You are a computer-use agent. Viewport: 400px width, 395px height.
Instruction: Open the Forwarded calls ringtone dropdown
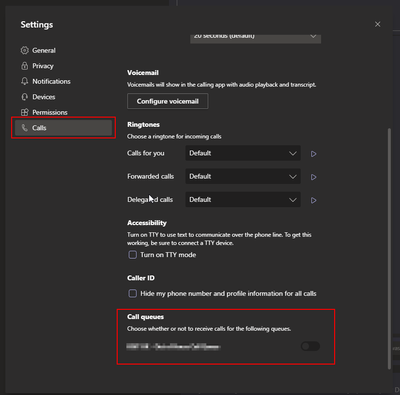(x=243, y=176)
